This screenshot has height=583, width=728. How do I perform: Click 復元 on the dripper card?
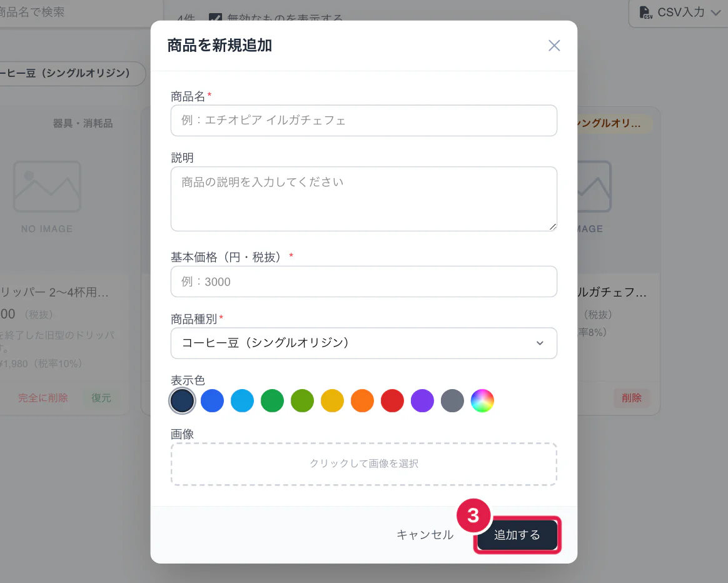click(x=101, y=398)
